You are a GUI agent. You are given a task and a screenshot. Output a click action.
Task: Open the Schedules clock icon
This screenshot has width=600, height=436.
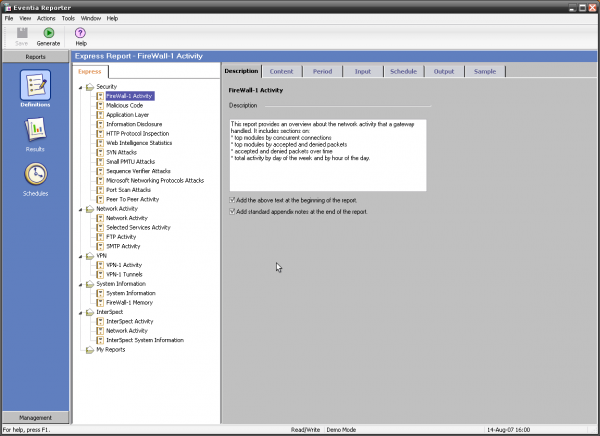36,174
